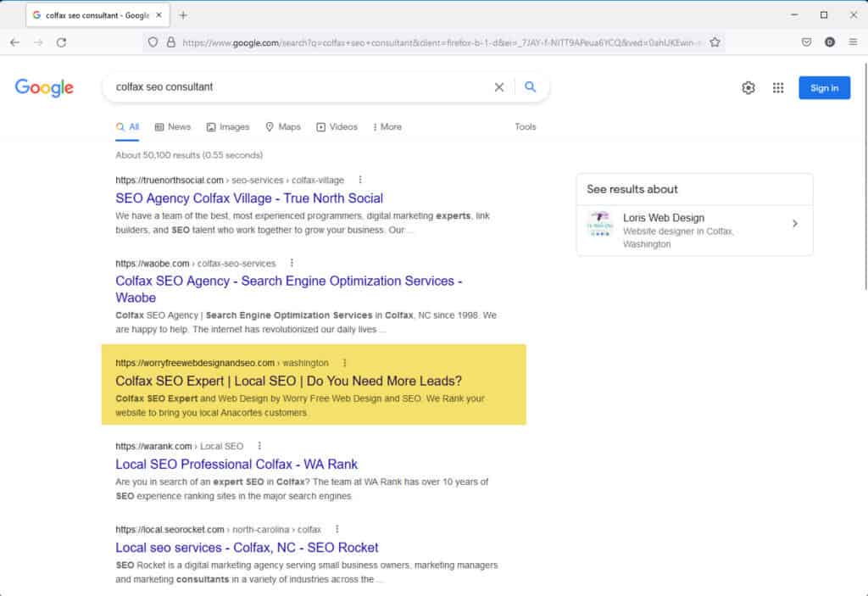The width and height of the screenshot is (868, 596).
Task: Click the Loris Web Design thumbnail
Action: click(x=600, y=224)
